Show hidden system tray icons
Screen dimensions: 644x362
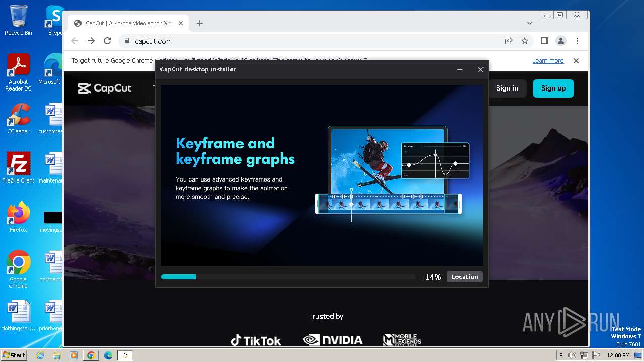click(561, 355)
